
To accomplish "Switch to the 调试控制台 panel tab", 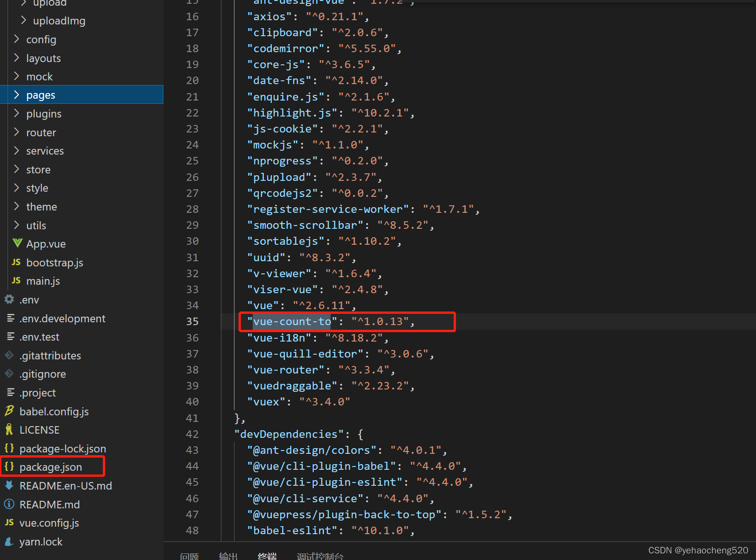I will [320, 556].
